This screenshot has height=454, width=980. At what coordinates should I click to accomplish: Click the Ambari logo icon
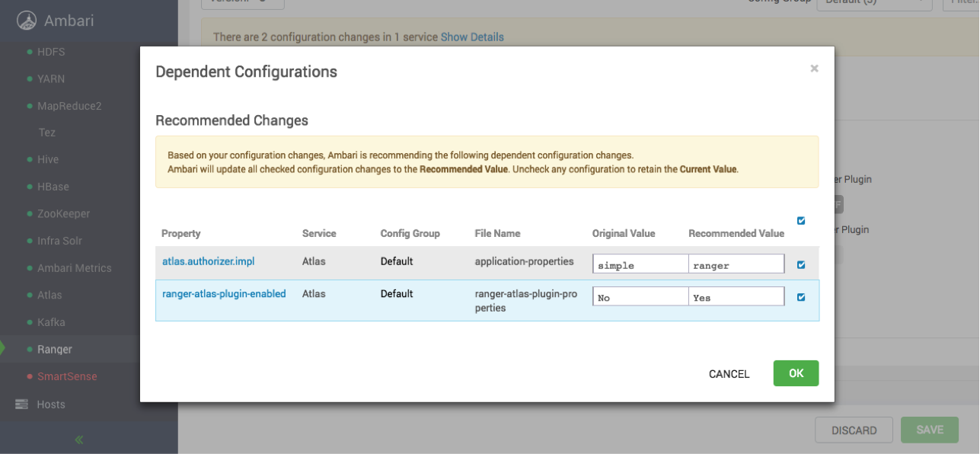27,21
